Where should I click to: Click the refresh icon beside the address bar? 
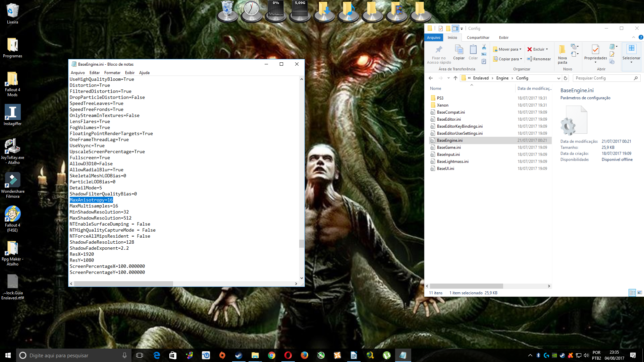[566, 78]
